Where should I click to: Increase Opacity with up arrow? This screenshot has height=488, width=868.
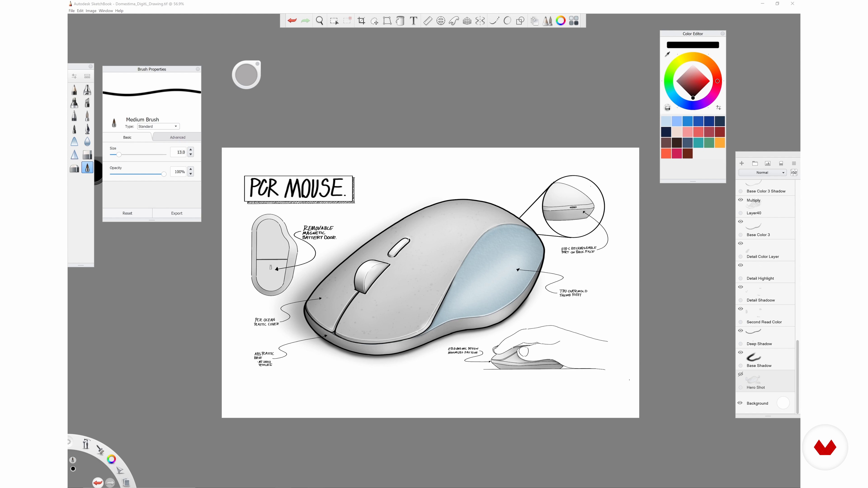pos(191,169)
